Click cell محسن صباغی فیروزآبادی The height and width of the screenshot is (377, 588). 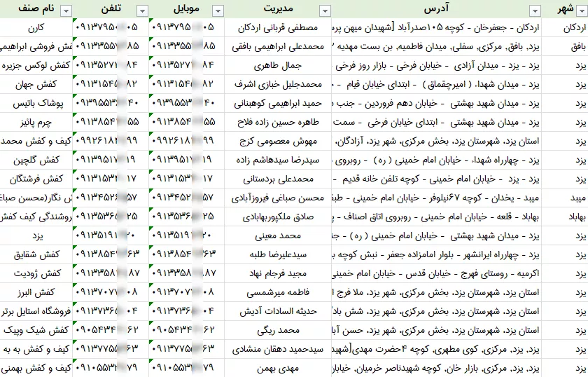point(278,198)
